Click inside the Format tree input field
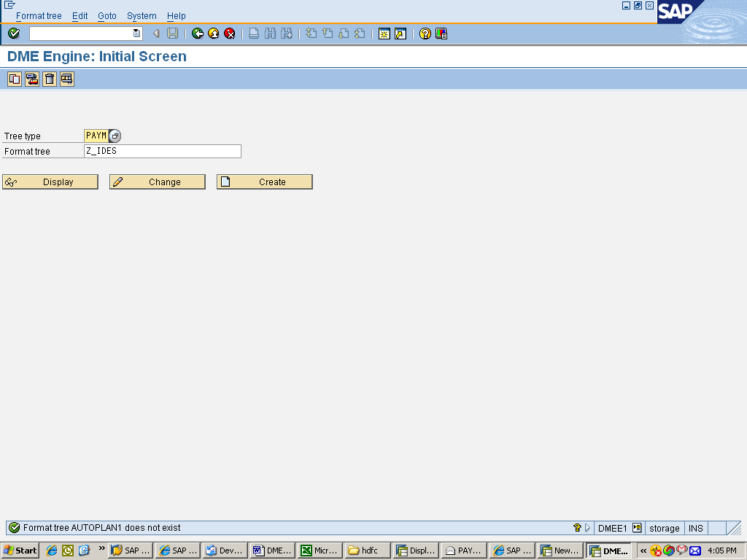The image size is (747, 560). tap(164, 151)
